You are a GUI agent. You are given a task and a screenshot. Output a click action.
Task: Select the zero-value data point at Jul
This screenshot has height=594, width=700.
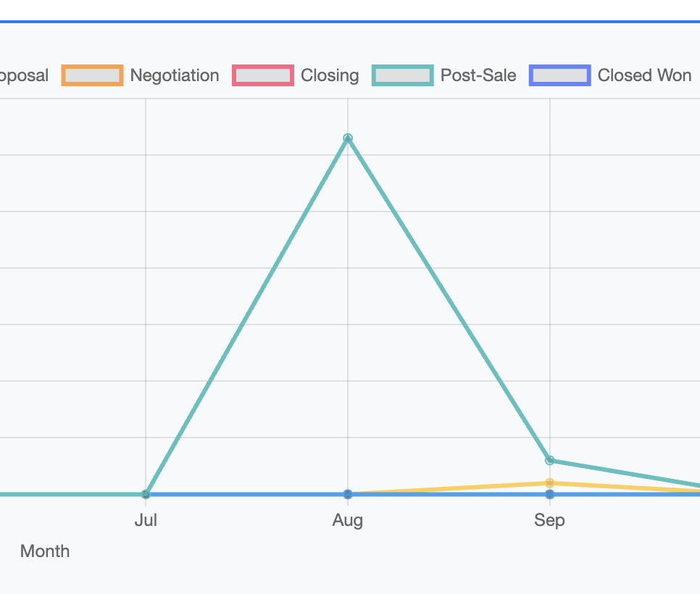146,494
